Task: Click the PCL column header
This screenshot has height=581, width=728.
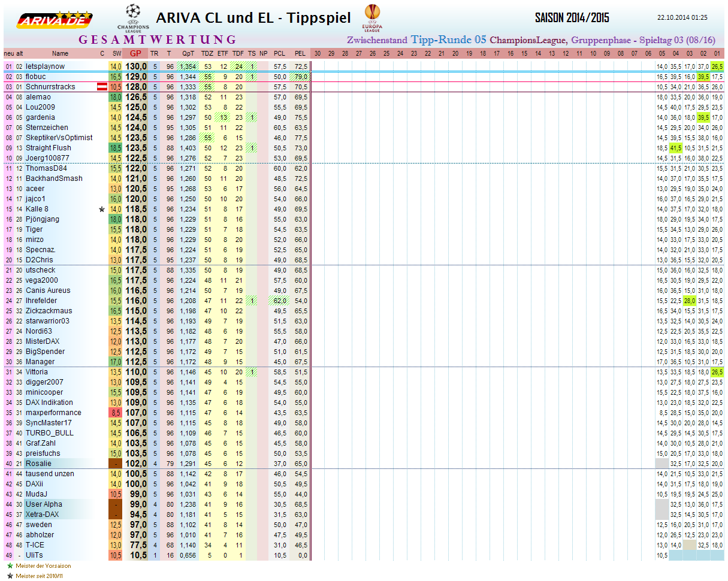Action: (x=279, y=53)
